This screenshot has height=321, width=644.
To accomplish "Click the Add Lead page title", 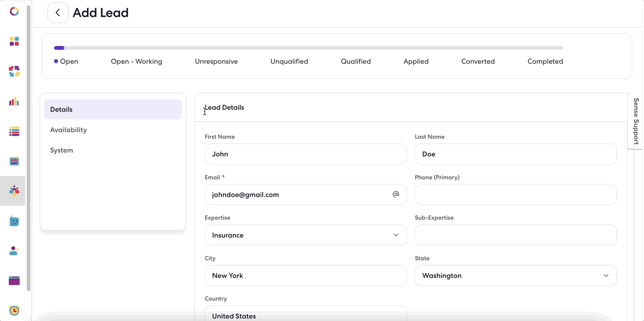I will coord(101,13).
